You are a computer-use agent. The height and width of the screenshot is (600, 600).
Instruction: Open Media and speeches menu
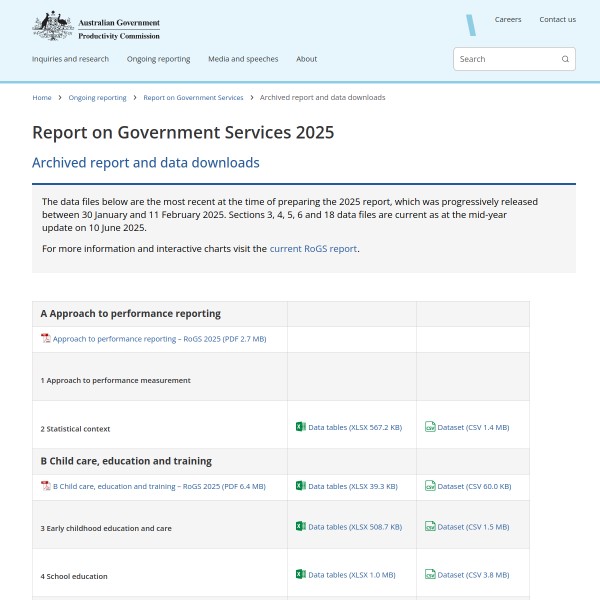click(x=243, y=59)
